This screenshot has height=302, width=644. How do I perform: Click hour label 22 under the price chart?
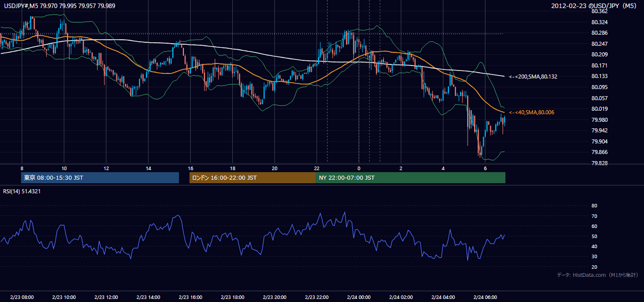(316, 168)
